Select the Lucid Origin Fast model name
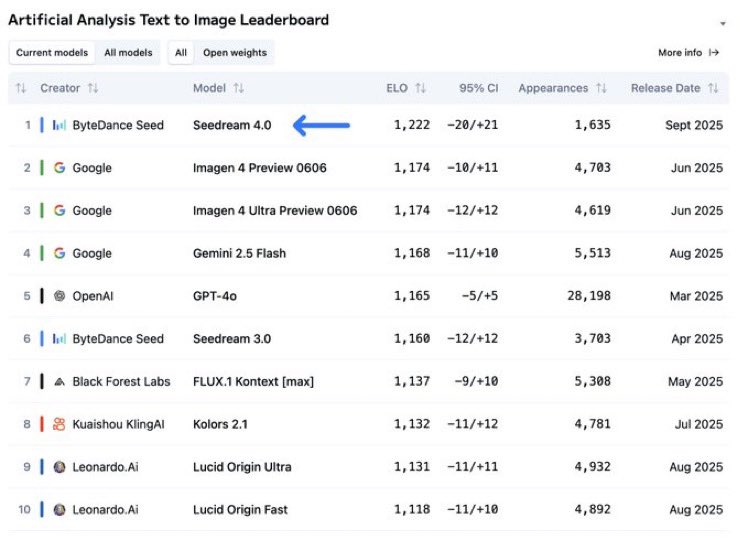 240,509
